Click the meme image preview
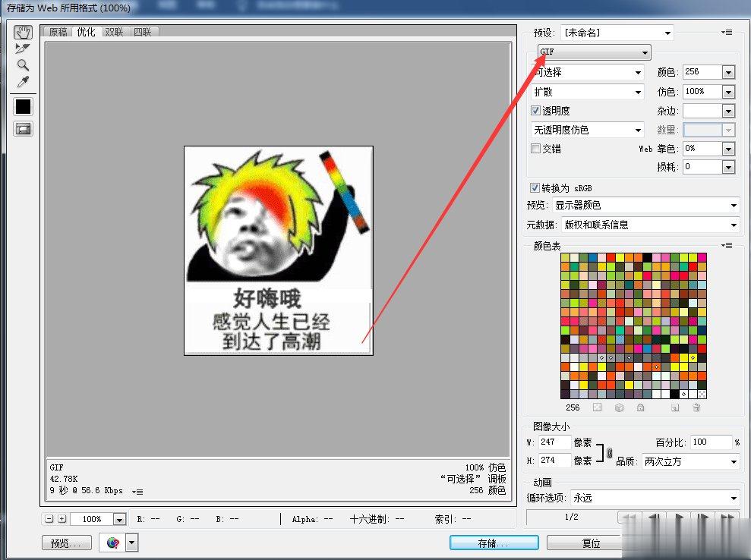Screen dimensions: 751x560 pos(278,250)
